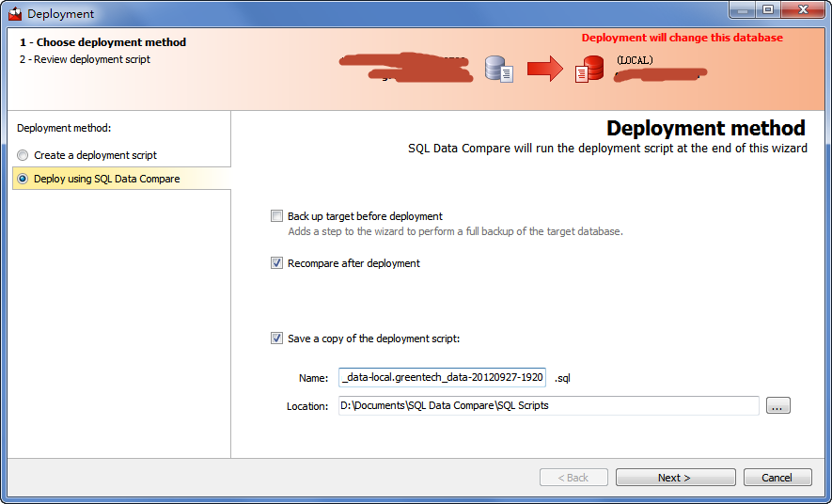Click the backup description hint text
This screenshot has height=504, width=832.
click(455, 231)
